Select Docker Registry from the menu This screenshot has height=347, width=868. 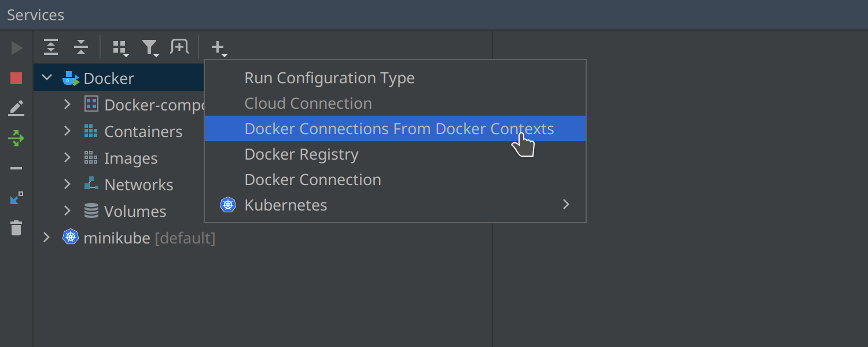pos(301,154)
